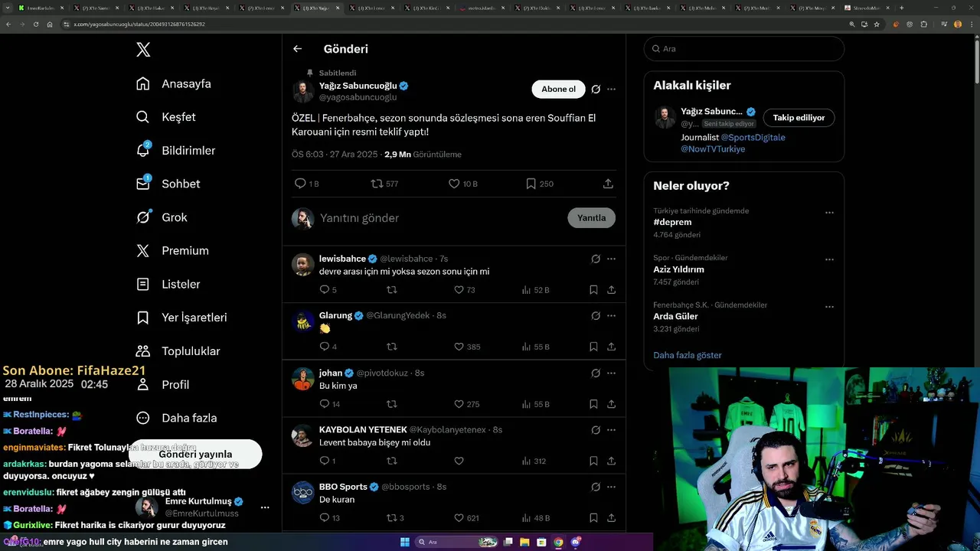Click the back arrow next to Gönderi
980x551 pixels.
click(298, 49)
